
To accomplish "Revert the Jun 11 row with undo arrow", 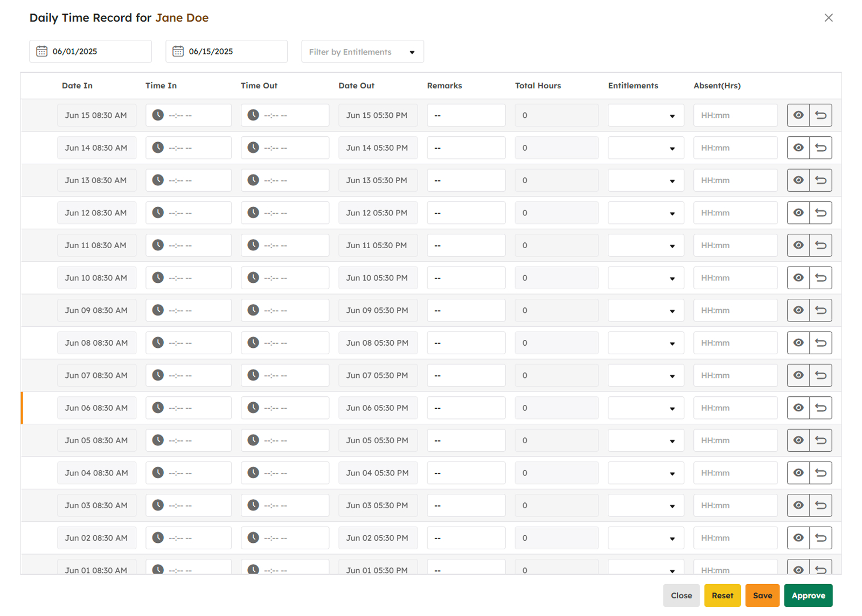I will click(x=821, y=245).
